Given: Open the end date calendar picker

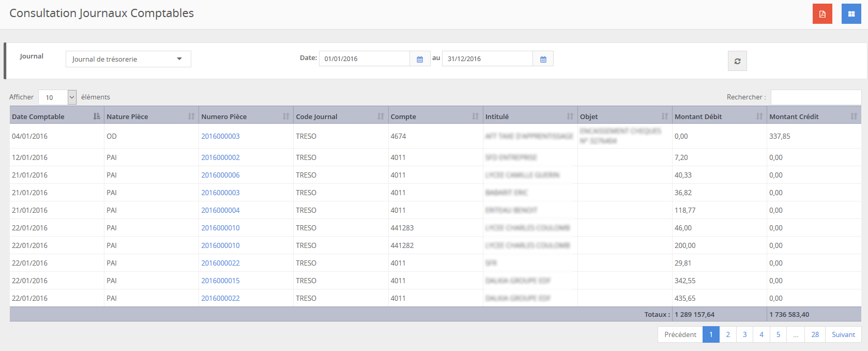Looking at the screenshot, I should (x=543, y=59).
